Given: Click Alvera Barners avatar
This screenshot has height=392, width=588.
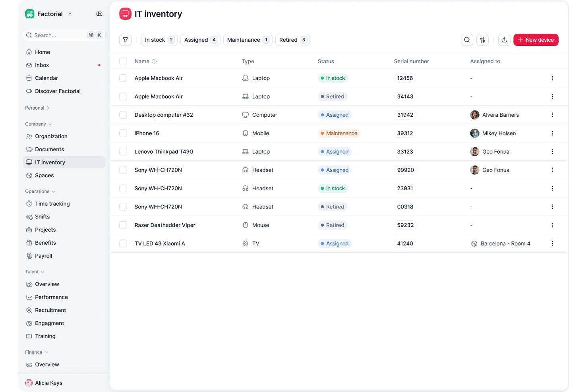Looking at the screenshot, I should tap(475, 115).
